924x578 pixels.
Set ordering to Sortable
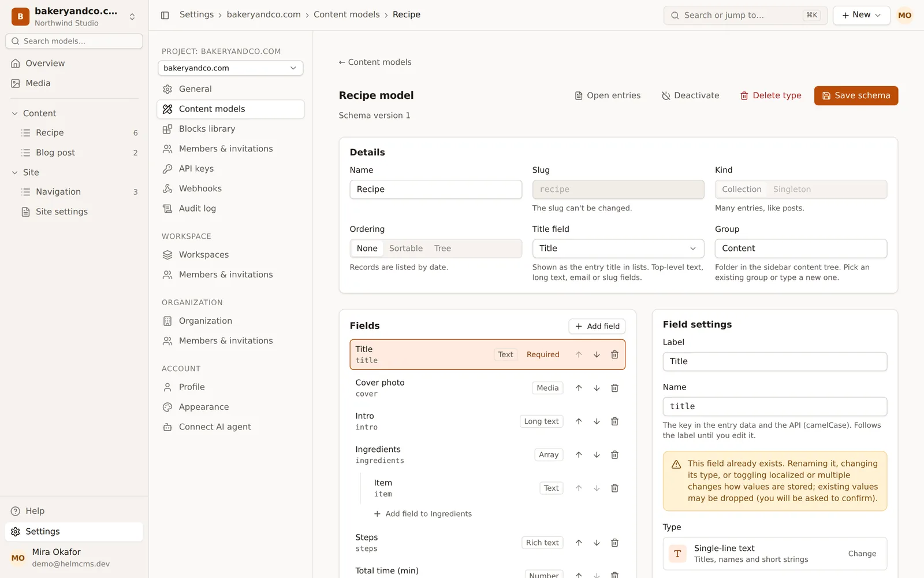[406, 249]
